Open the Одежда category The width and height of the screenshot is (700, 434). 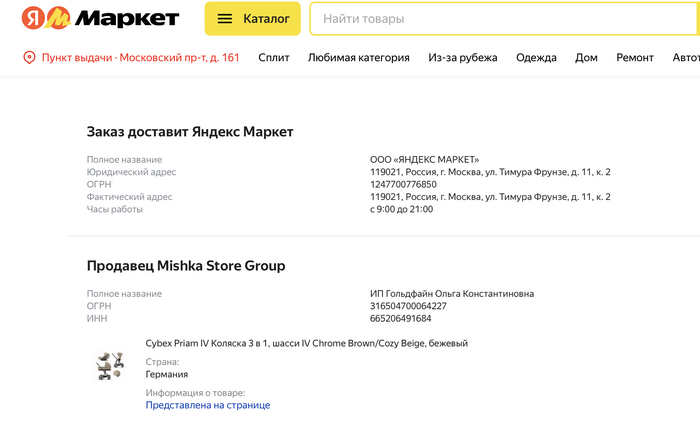536,58
